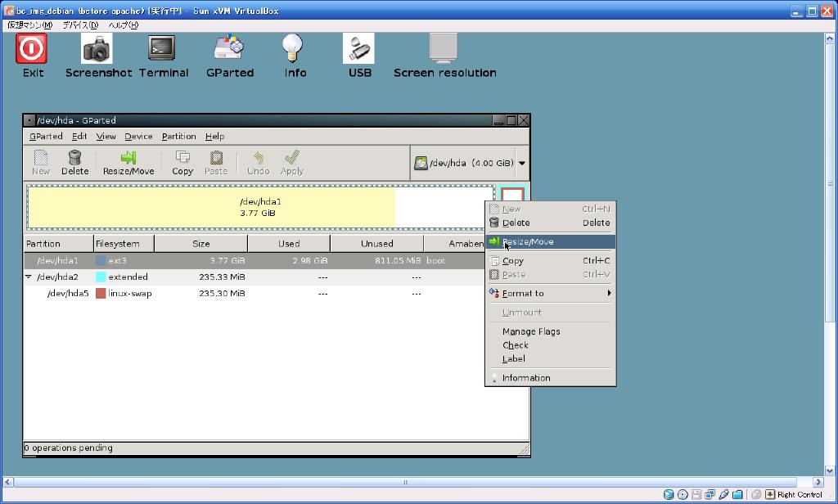Click the extended cyan color swatch
Screen dimensions: 838x504
101,277
